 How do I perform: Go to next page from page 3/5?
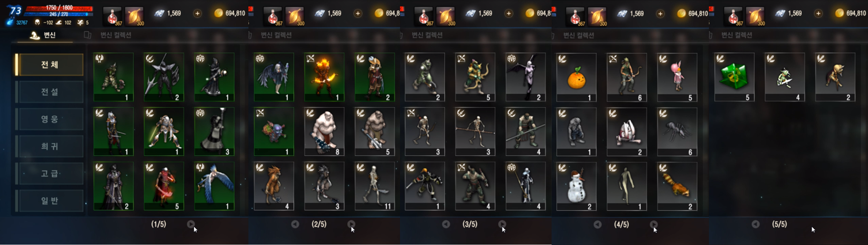click(502, 224)
